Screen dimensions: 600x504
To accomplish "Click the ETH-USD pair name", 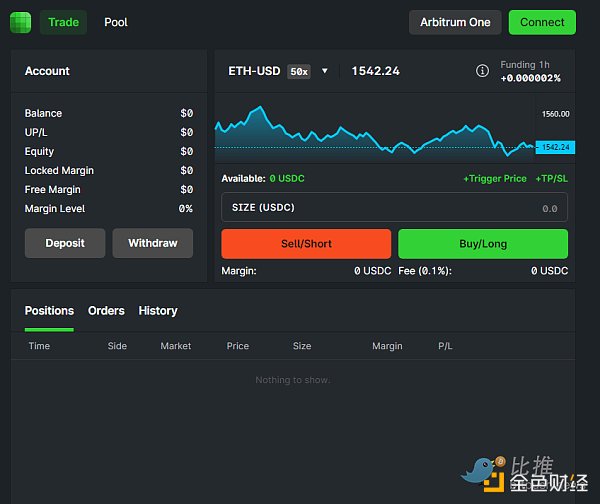I will pos(254,71).
